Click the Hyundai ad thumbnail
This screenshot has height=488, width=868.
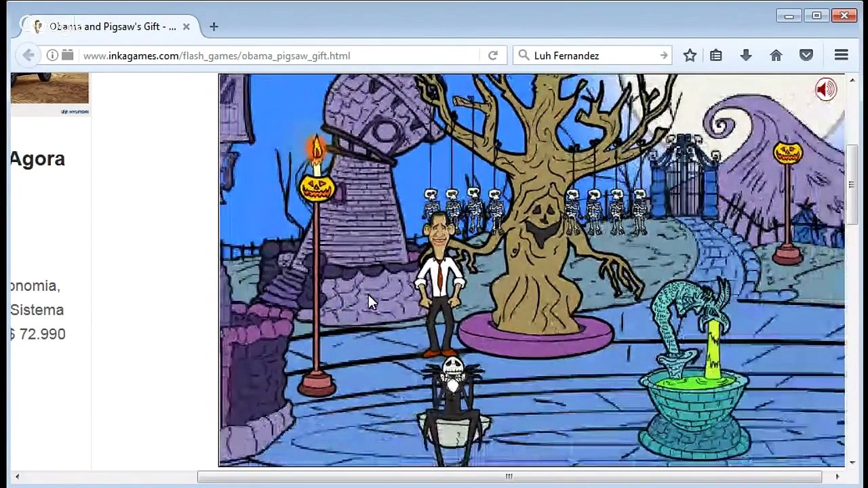[50, 94]
